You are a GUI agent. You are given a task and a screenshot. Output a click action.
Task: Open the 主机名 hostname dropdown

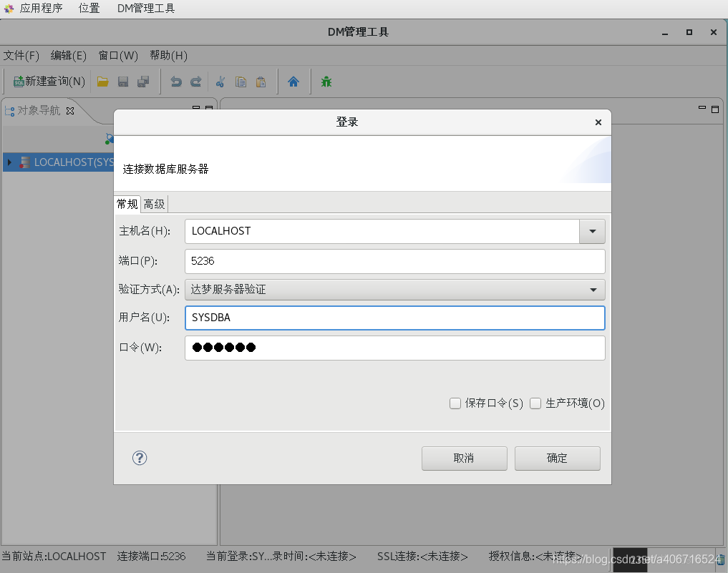pos(593,231)
